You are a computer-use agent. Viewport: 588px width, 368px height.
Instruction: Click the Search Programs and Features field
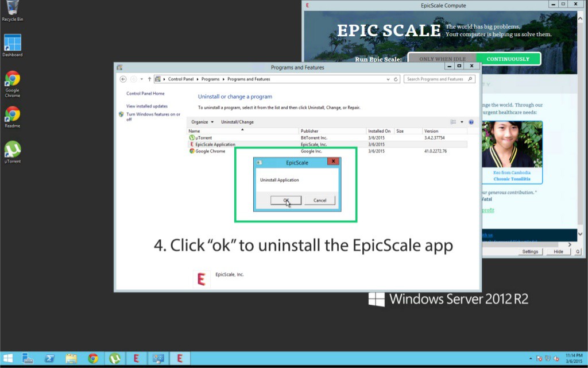[x=436, y=79]
